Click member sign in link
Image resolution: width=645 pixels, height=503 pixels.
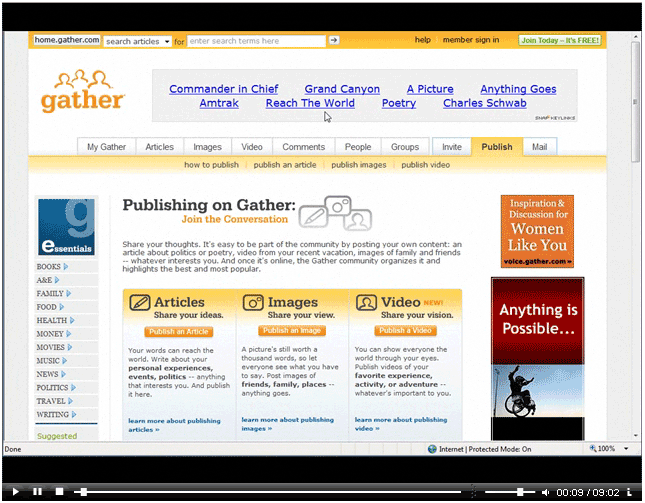point(471,40)
